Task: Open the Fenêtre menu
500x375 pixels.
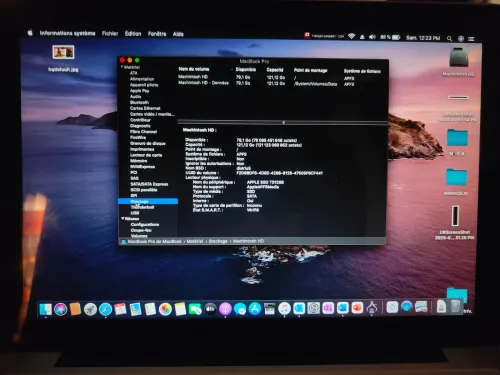Action: 157,34
